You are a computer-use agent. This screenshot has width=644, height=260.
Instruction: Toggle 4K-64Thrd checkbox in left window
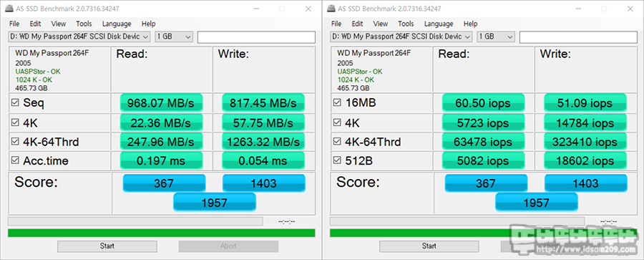tap(15, 142)
